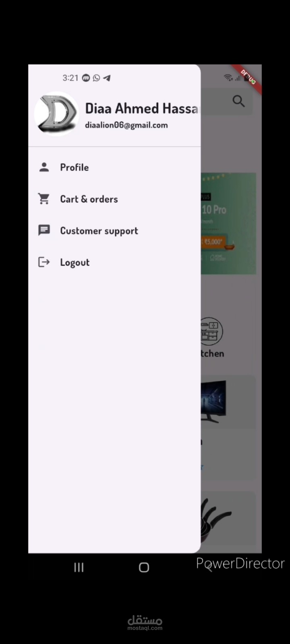Open Cart & orders menu item

[x=114, y=199]
